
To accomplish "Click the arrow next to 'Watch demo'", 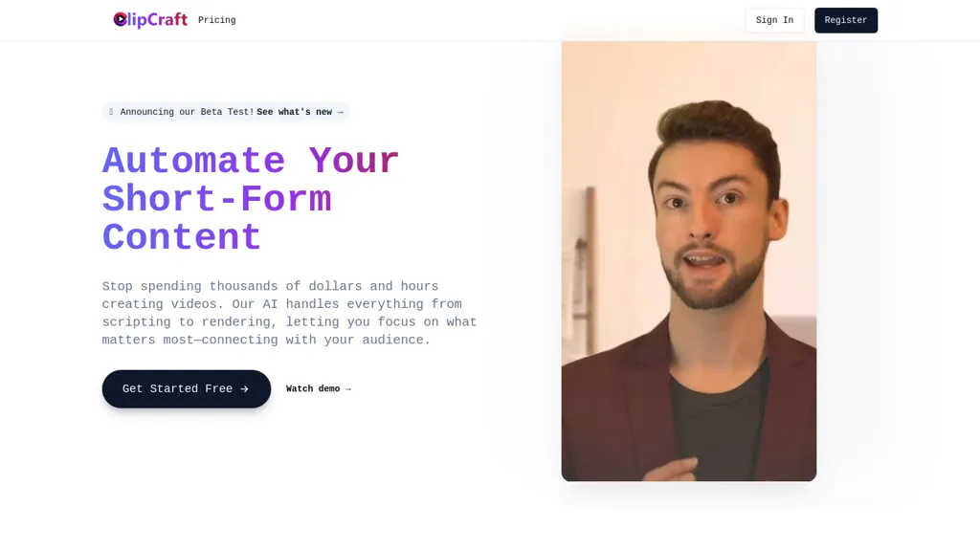I will (x=348, y=388).
